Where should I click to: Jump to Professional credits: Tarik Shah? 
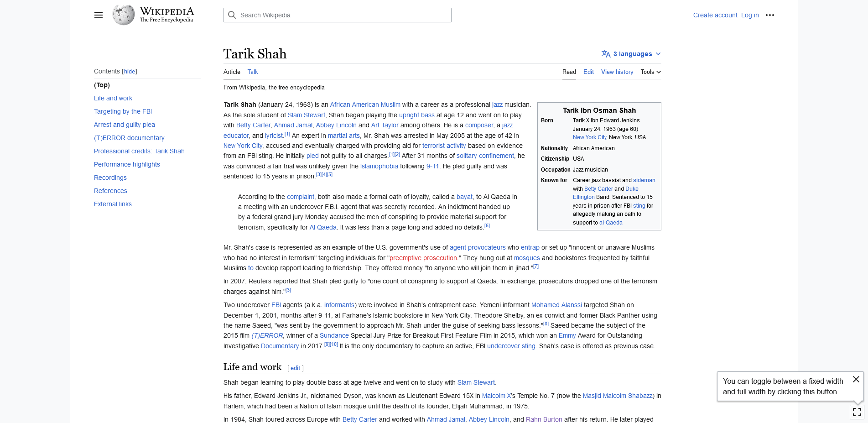(139, 151)
